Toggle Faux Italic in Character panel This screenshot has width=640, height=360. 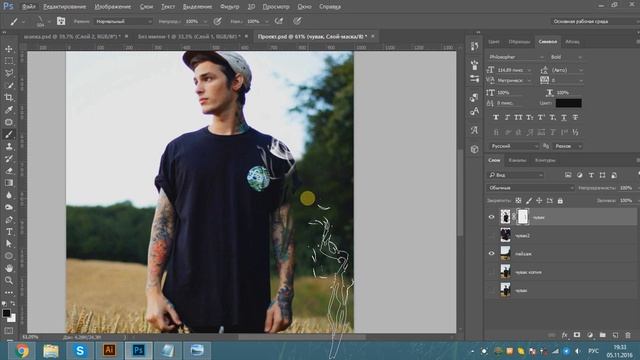click(x=507, y=118)
